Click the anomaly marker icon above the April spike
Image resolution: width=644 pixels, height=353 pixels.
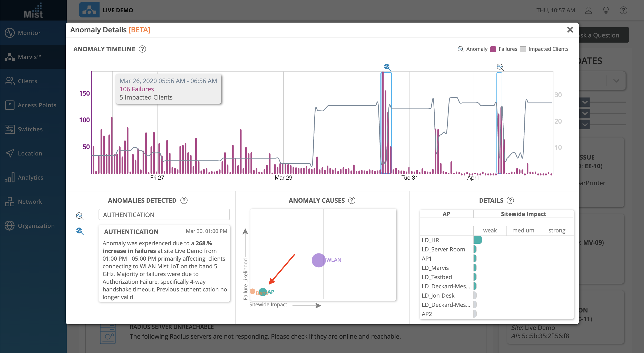[500, 67]
